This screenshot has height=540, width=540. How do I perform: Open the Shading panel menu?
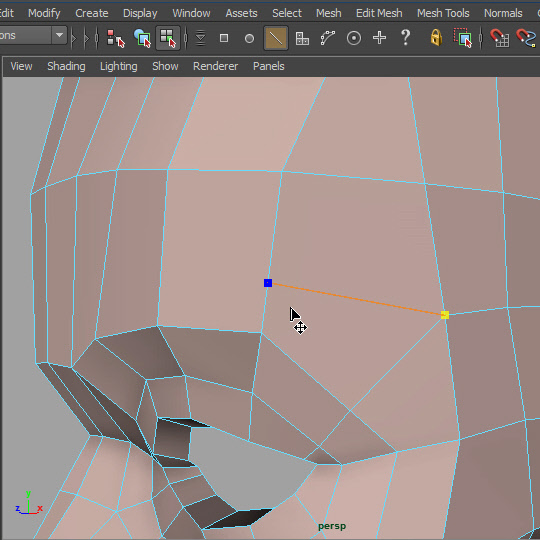(66, 66)
